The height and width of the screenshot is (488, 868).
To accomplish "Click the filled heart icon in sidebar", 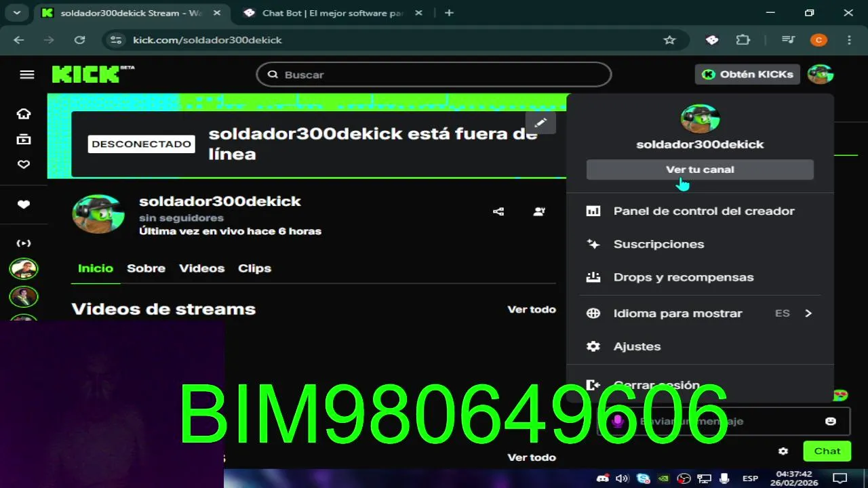I will (x=24, y=205).
